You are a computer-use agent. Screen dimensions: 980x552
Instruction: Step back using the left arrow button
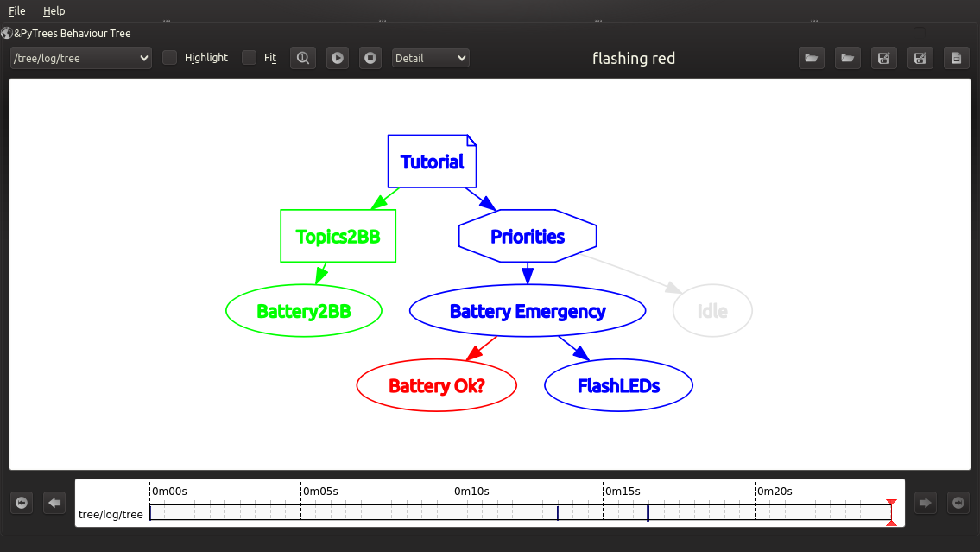click(x=54, y=503)
